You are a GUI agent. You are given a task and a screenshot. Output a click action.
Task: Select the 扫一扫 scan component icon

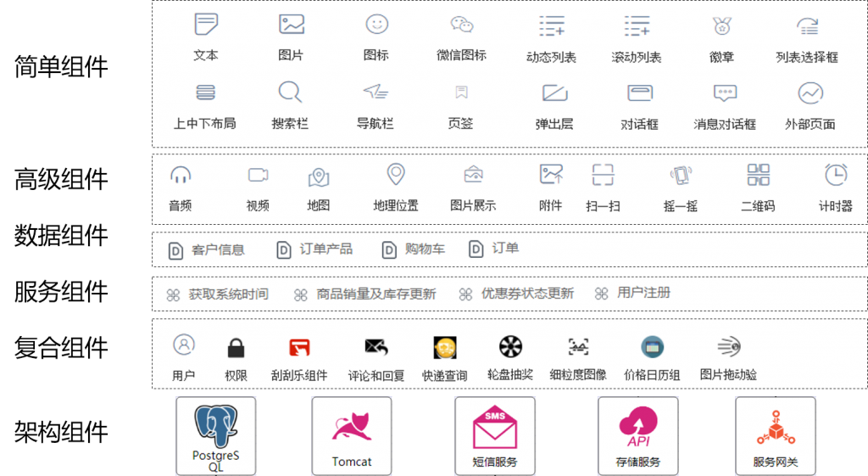pos(602,176)
